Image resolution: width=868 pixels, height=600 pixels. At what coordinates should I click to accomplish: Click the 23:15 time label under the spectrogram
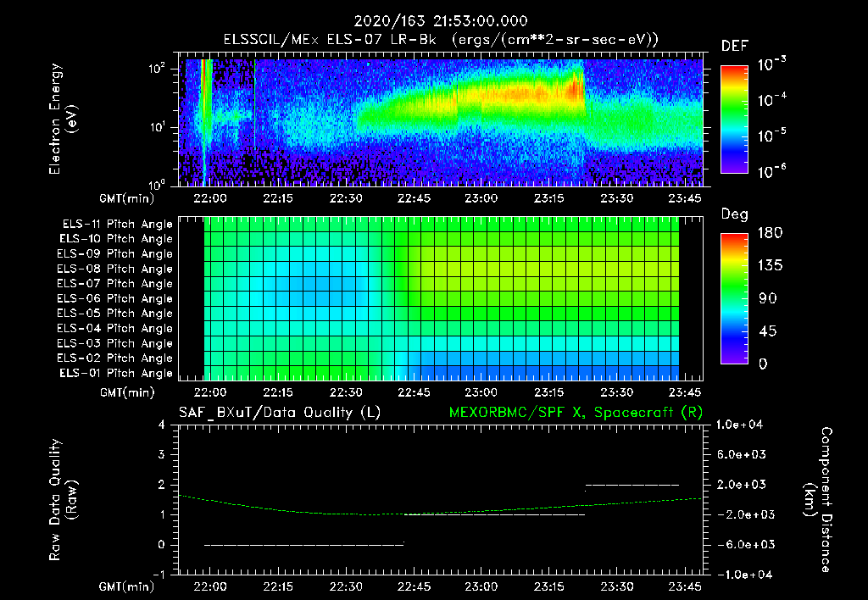(x=548, y=198)
